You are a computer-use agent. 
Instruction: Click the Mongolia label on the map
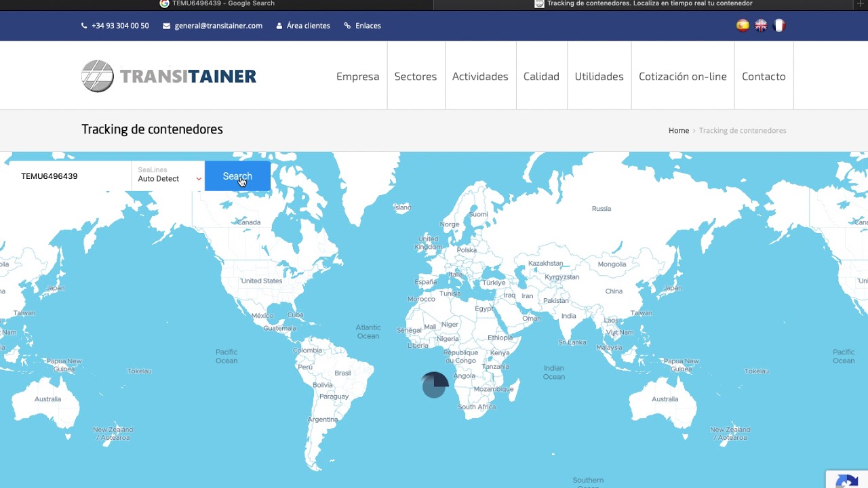[612, 264]
